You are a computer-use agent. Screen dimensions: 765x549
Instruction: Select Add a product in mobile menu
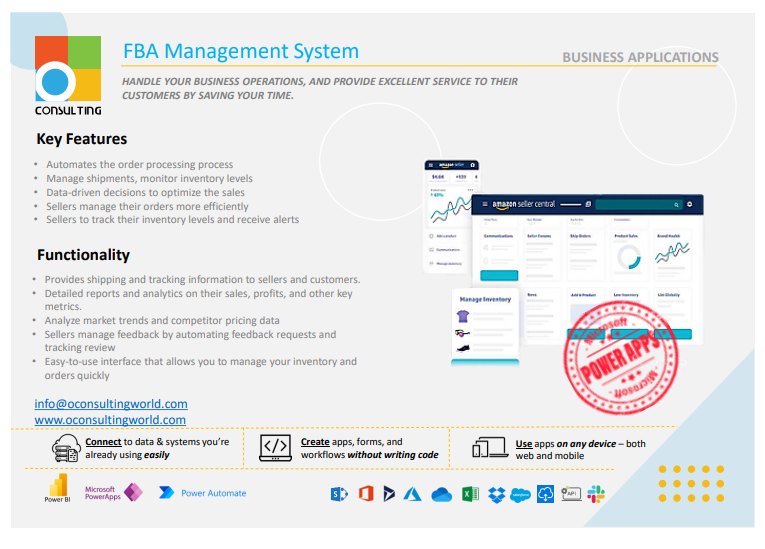point(443,236)
